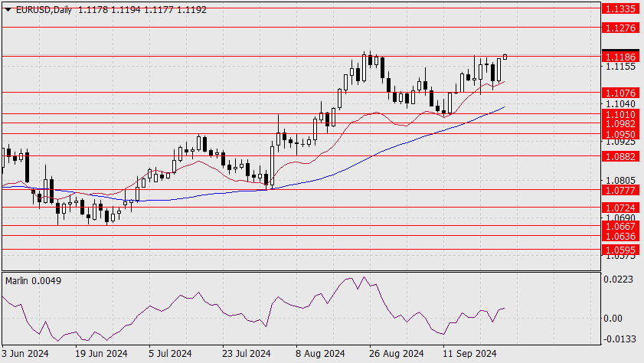Select the EURUSD,Daily chart title text
Screen dimensions: 644x363
(44, 10)
